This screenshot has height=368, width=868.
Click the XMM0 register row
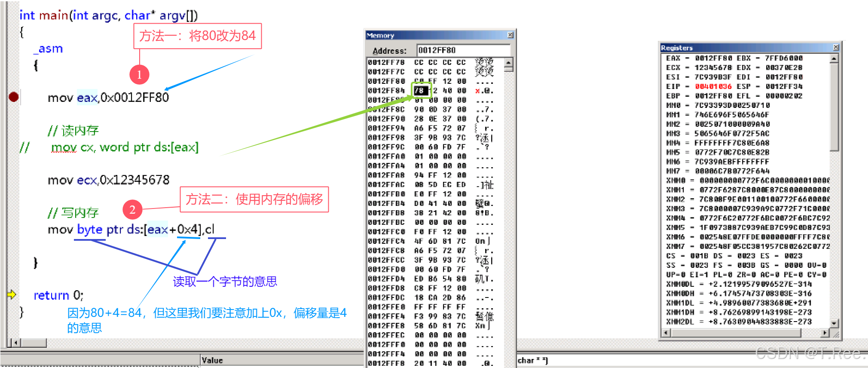[748, 181]
